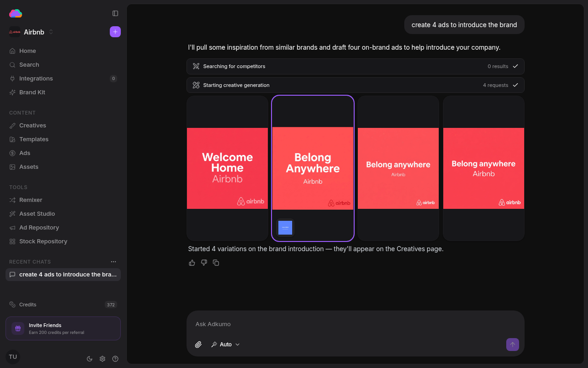This screenshot has height=368, width=588.
Task: Click the attach file paperclip
Action: (198, 345)
